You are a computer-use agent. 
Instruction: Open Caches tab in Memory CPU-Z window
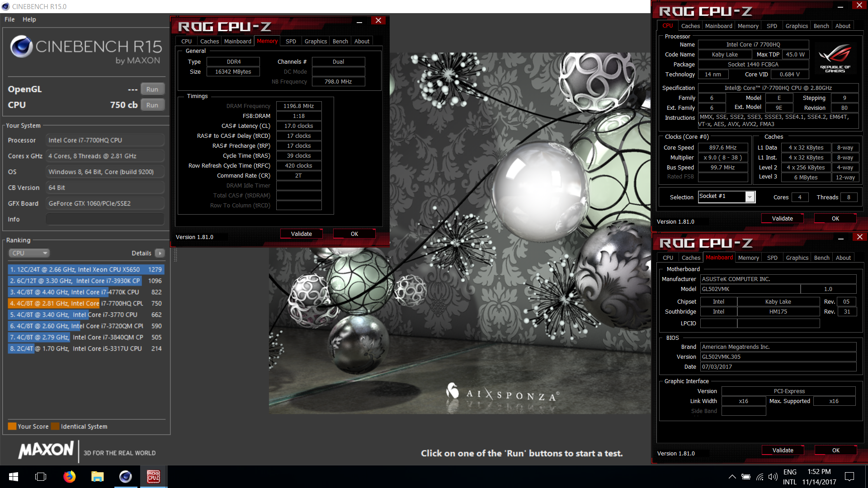209,41
